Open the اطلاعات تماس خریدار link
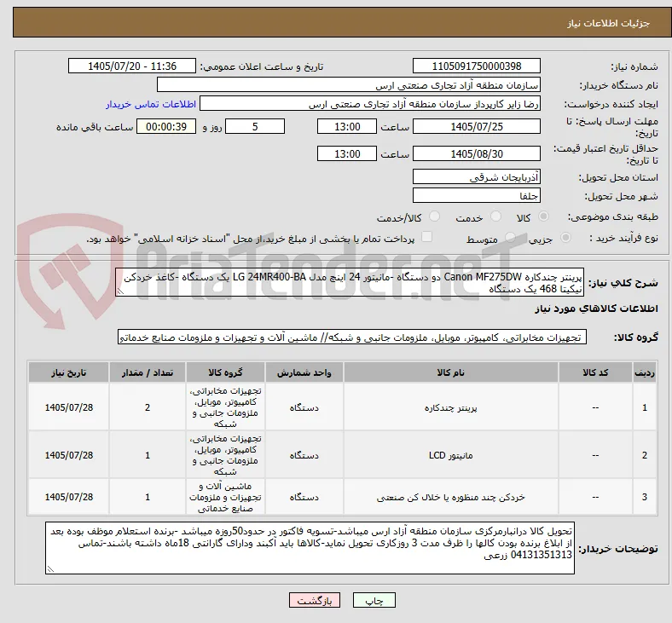The height and width of the screenshot is (623, 672). click(x=151, y=104)
